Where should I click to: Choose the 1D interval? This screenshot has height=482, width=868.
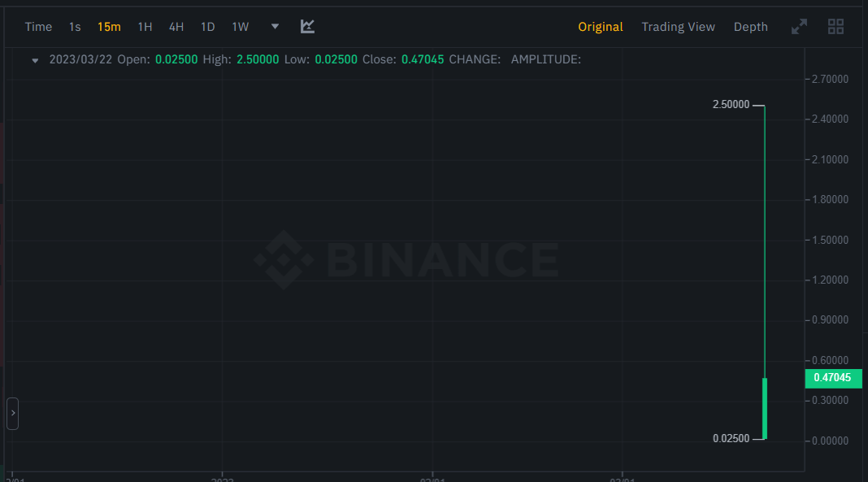208,27
